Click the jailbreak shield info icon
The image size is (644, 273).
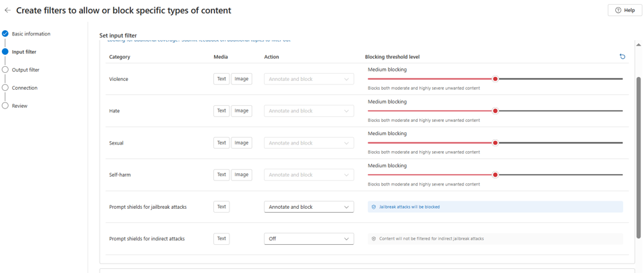pos(374,207)
